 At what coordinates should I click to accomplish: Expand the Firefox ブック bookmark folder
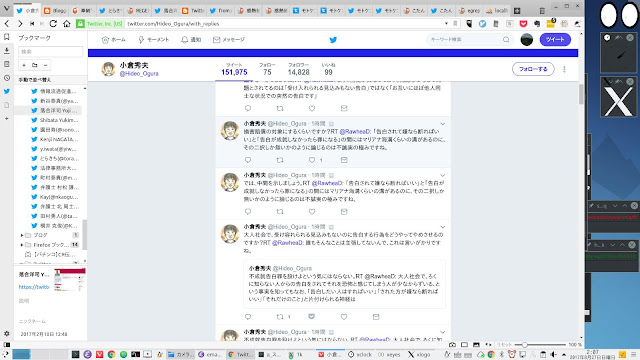pyautogui.click(x=22, y=245)
